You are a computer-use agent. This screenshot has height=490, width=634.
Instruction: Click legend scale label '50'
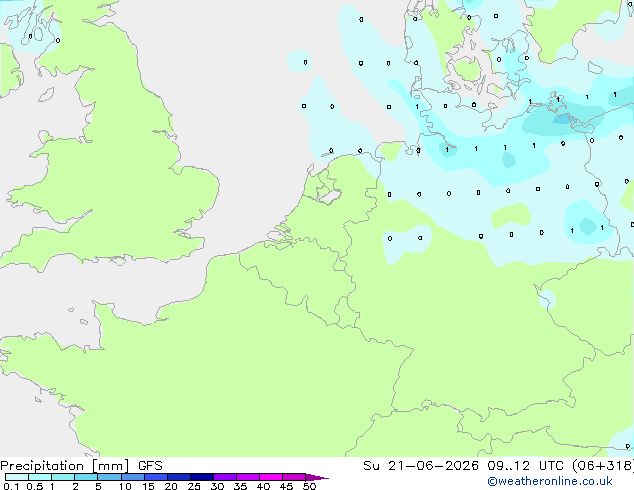click(309, 486)
